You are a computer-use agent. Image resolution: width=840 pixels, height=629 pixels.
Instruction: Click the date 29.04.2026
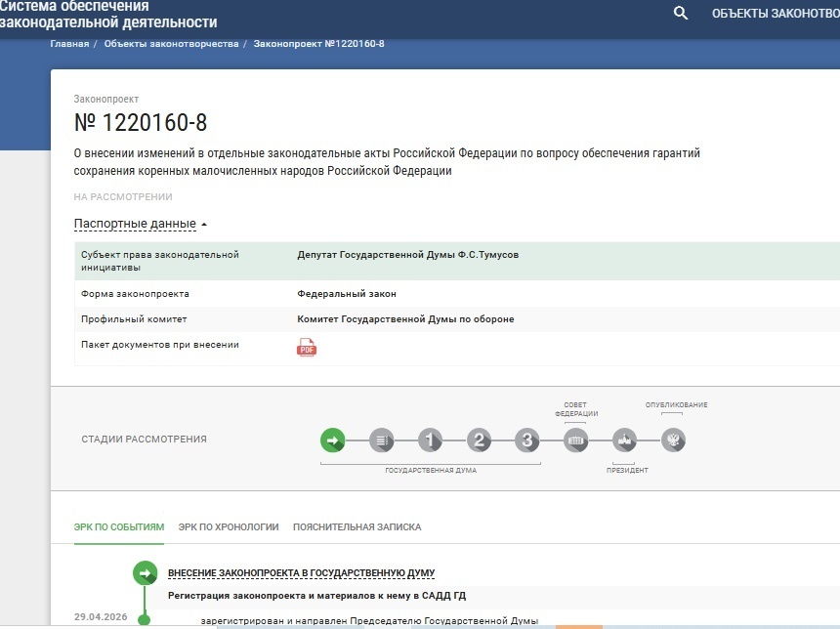click(x=101, y=616)
